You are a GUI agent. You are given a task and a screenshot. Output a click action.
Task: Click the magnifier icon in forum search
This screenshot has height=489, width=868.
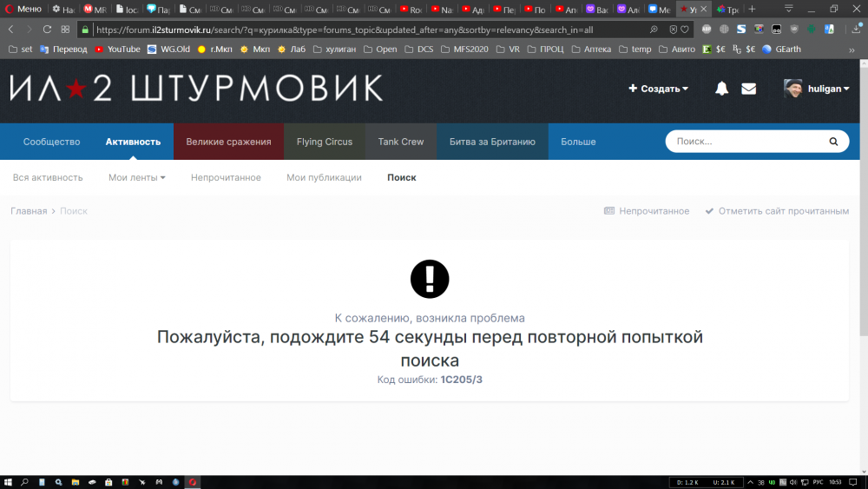tap(833, 142)
